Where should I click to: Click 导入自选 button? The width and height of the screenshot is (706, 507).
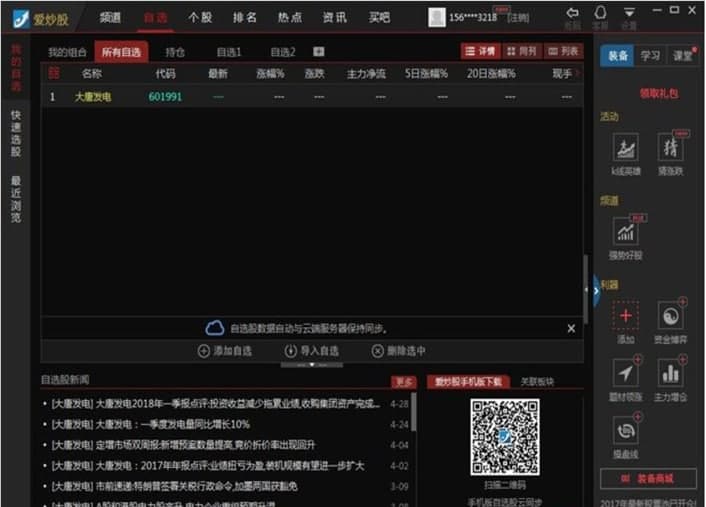pos(312,351)
